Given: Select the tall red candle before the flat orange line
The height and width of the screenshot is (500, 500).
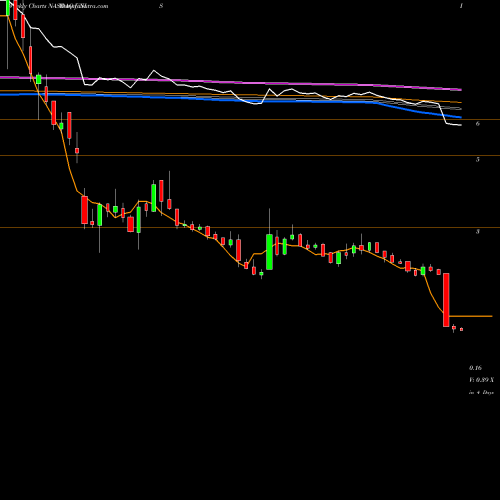Looking at the screenshot, I should coord(446,300).
